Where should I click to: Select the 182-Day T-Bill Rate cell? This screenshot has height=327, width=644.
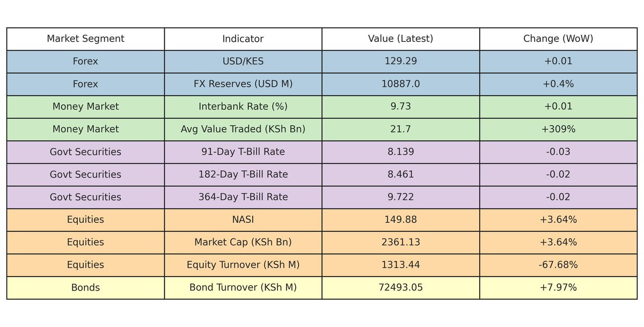tap(243, 175)
